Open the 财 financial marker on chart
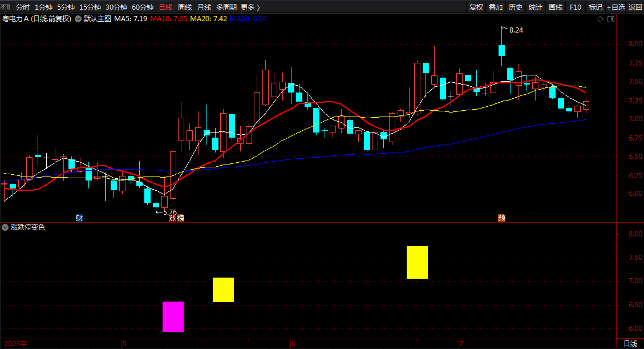Screen dimensions: 644x349 pos(79,218)
